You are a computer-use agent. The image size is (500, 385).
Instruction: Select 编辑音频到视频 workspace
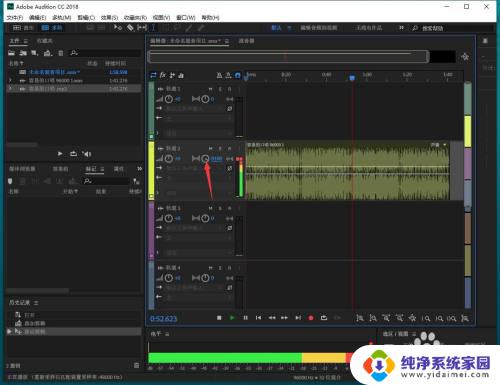coord(319,28)
